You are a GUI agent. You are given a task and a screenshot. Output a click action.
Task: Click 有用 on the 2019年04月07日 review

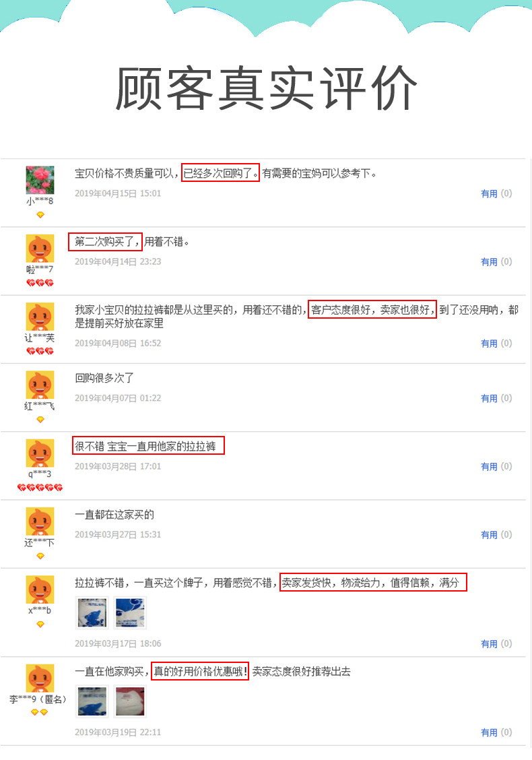tap(489, 398)
